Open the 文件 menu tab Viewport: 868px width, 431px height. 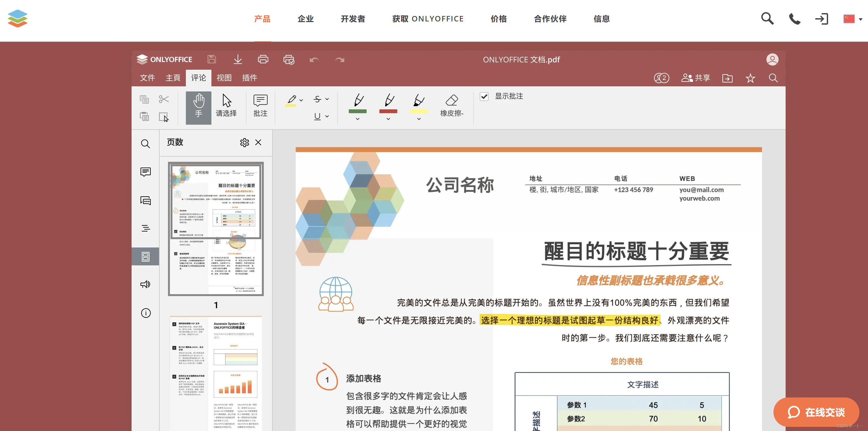click(147, 78)
